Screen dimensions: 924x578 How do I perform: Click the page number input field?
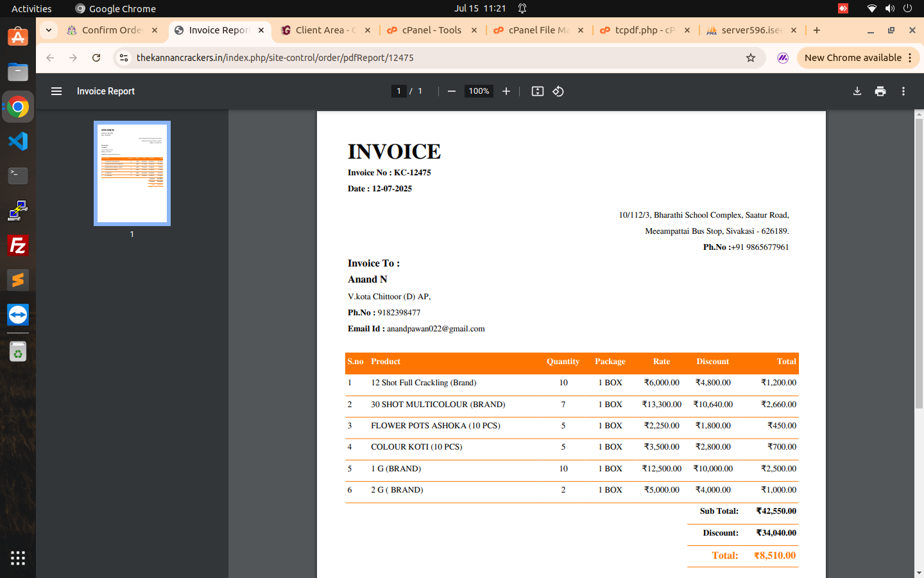pyautogui.click(x=398, y=91)
